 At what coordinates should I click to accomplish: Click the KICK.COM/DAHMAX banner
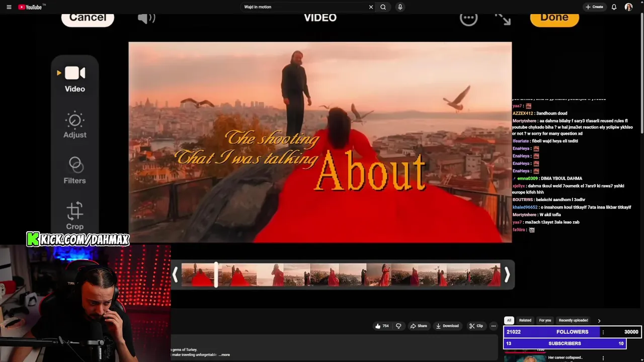point(78,239)
